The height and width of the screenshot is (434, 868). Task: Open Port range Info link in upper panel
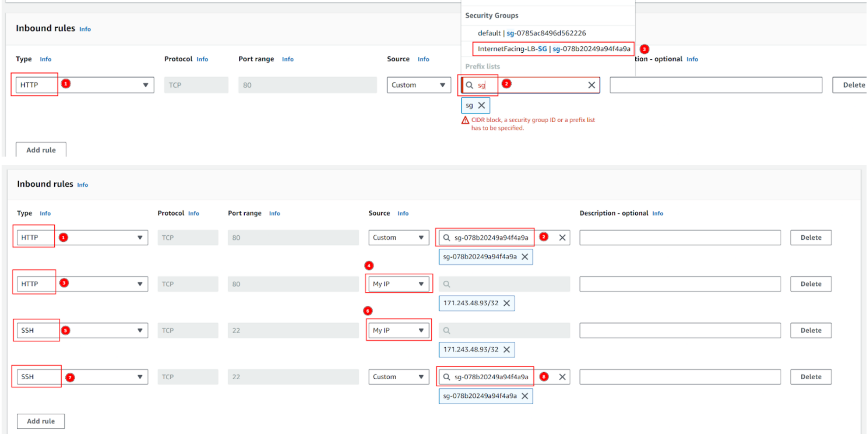(288, 59)
